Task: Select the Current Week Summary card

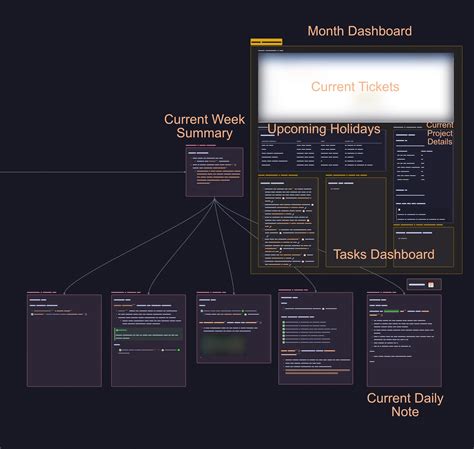Action: [x=215, y=172]
